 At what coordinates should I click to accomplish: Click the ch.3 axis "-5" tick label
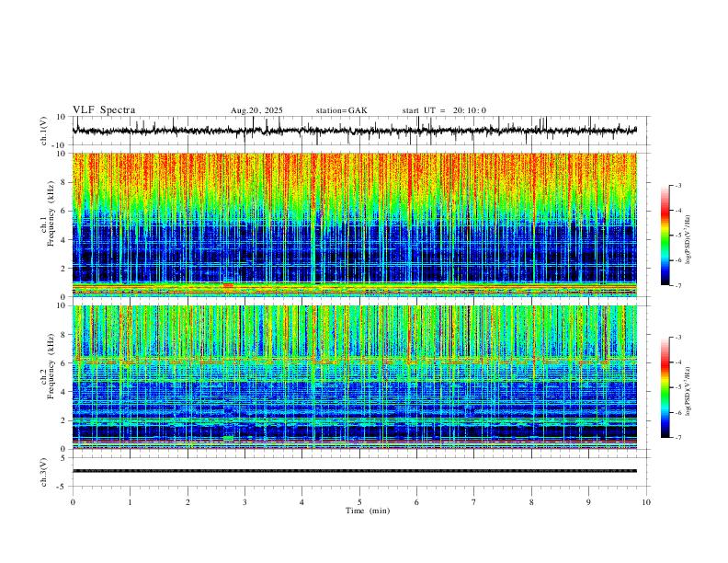63,487
